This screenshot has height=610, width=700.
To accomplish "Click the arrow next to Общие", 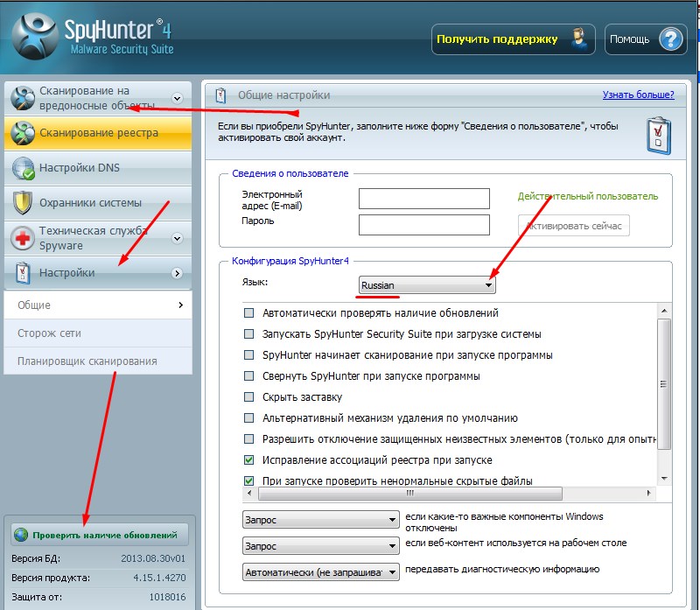I will coord(180,305).
